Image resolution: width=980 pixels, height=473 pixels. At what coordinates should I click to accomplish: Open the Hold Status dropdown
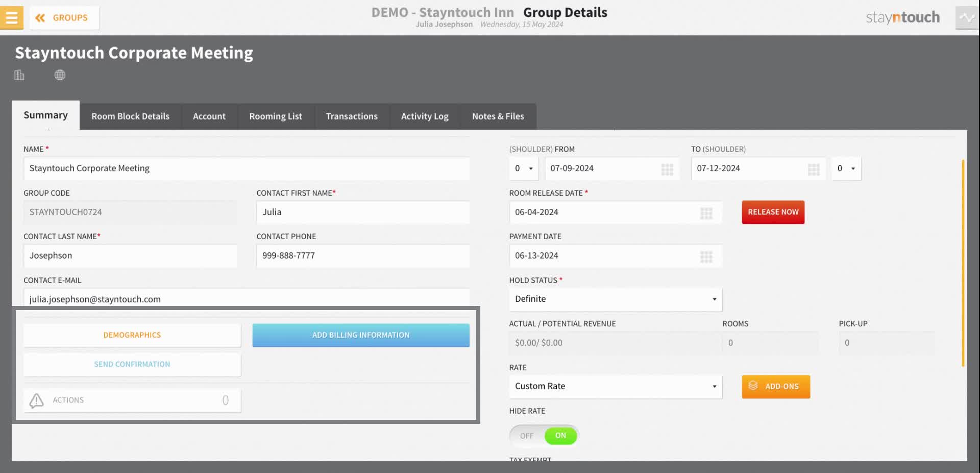pos(616,299)
